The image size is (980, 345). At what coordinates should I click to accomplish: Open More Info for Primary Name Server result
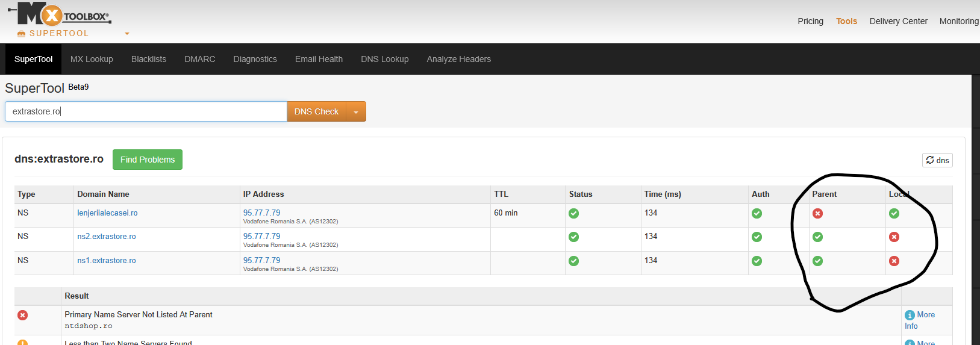coord(920,320)
